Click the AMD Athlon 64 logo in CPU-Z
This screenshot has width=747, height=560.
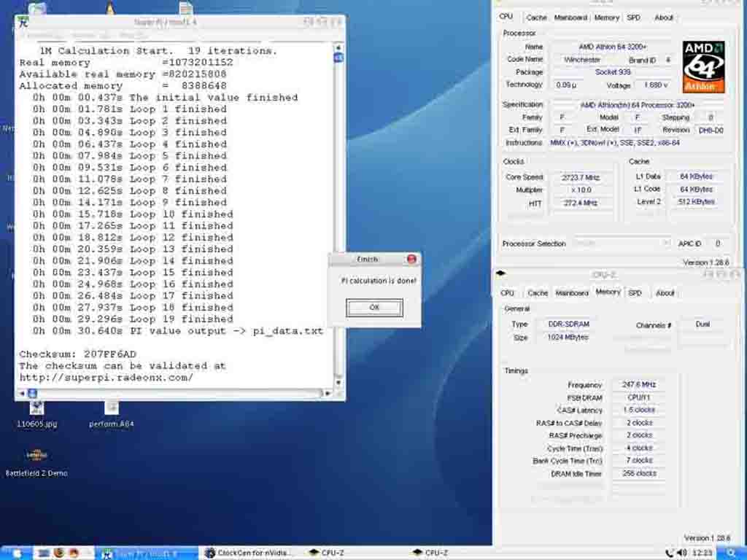coord(703,66)
